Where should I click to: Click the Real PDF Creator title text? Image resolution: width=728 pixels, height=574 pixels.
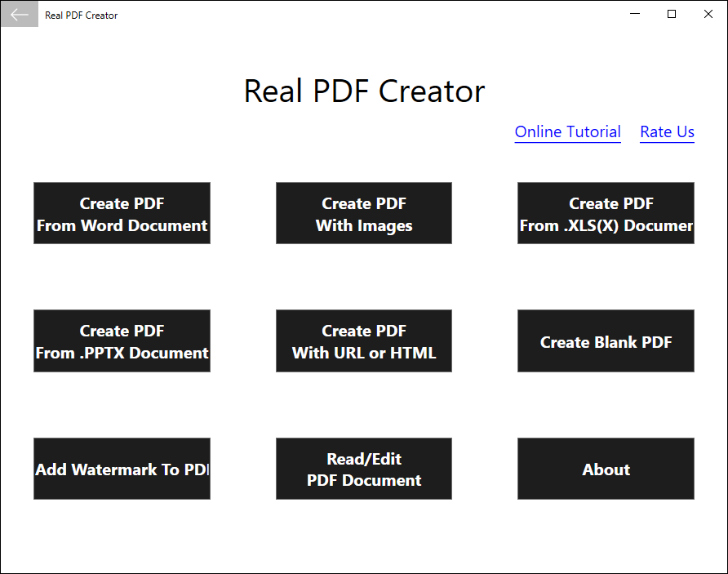pos(363,91)
